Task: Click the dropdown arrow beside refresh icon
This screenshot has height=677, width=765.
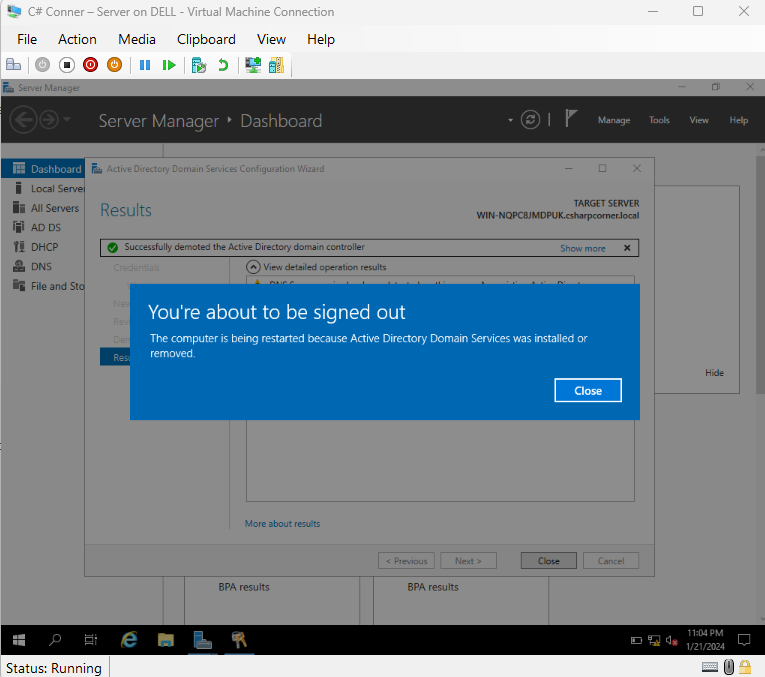Action: [x=510, y=120]
